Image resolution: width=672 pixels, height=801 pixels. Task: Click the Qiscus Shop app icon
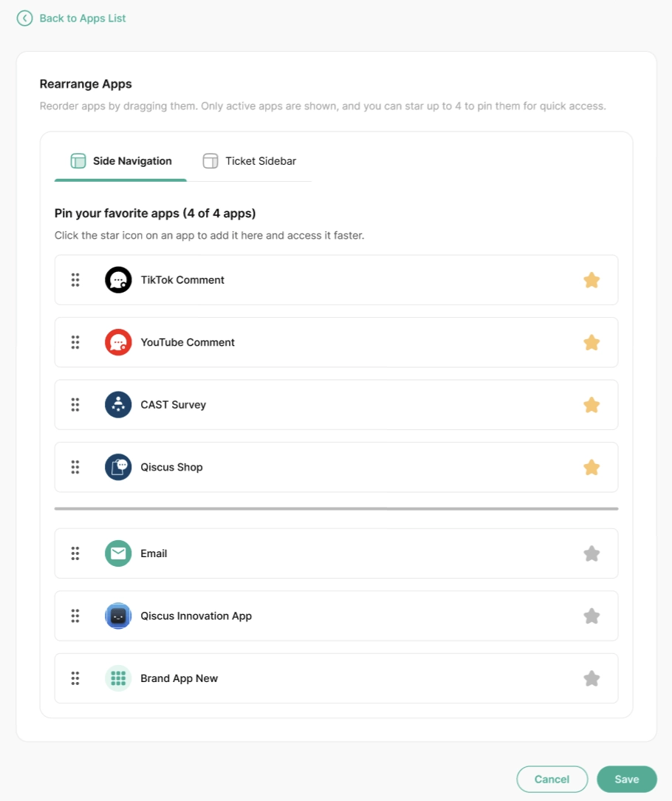pyautogui.click(x=118, y=467)
